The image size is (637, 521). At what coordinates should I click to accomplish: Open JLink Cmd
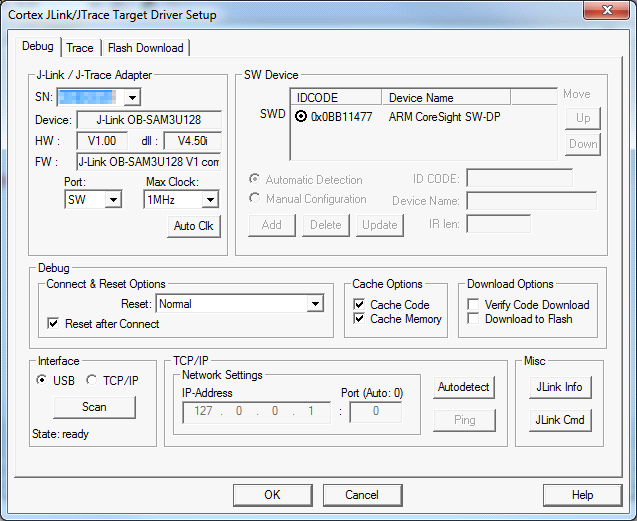[x=560, y=420]
